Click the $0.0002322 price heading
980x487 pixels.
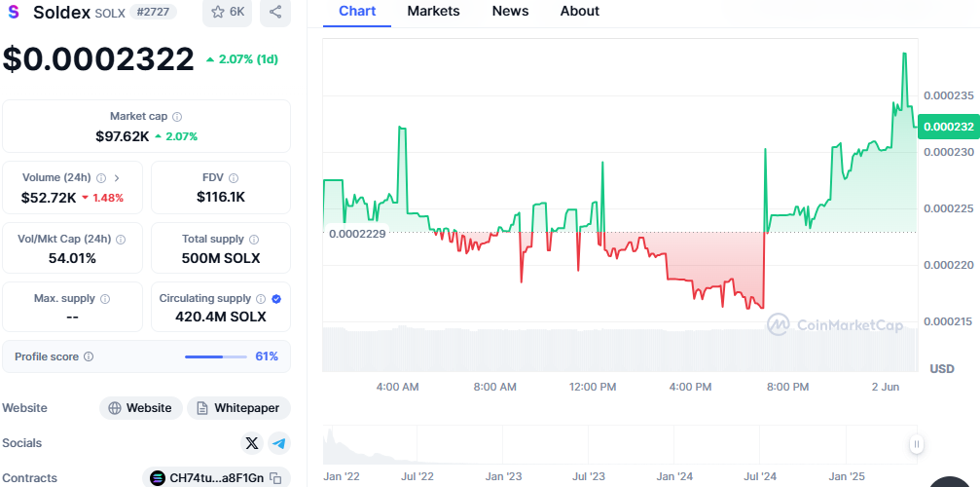98,59
